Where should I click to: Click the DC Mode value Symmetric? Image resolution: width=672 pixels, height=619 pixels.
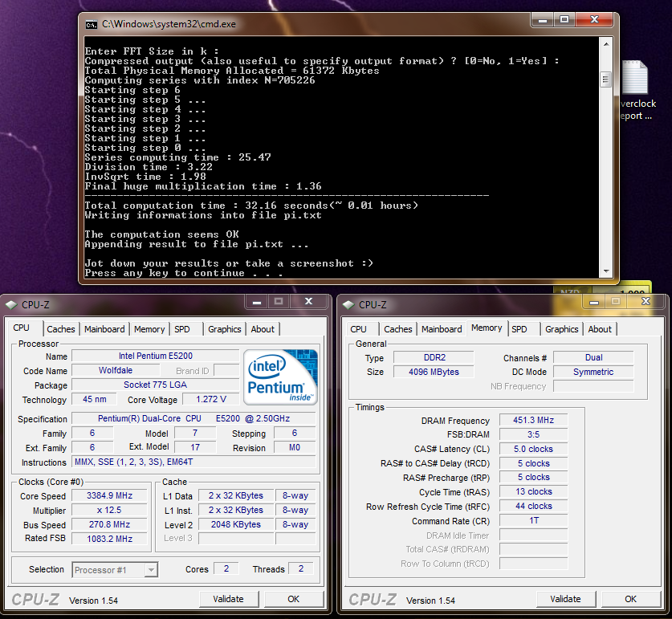click(x=593, y=372)
